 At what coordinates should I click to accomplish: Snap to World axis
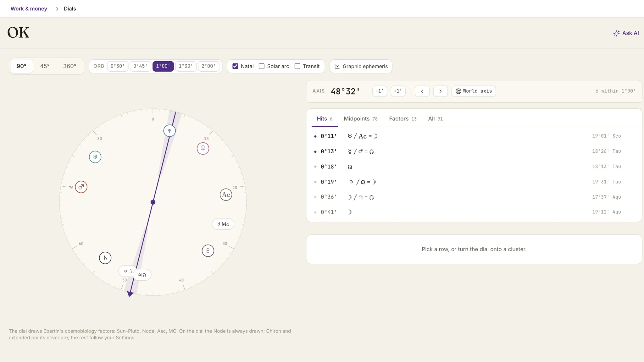[x=474, y=91]
